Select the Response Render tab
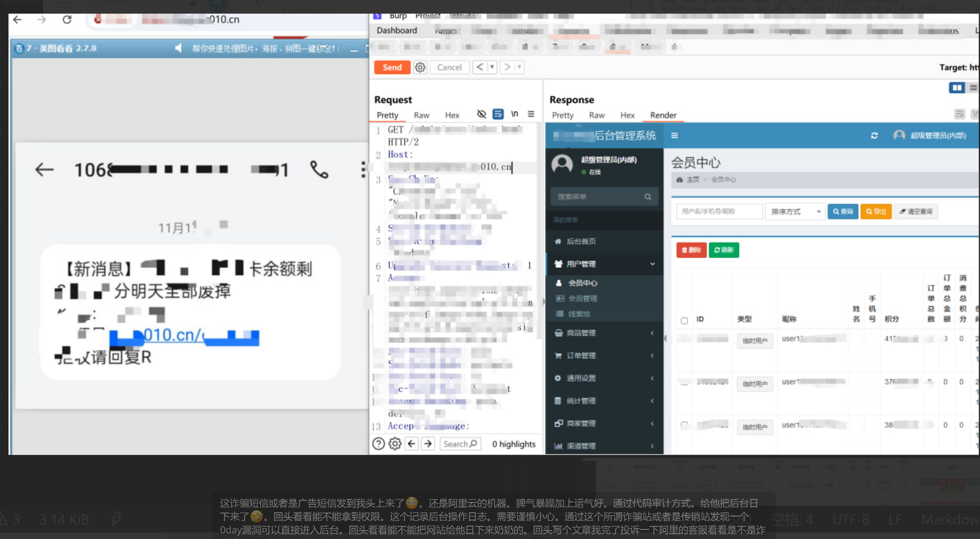The width and height of the screenshot is (980, 539). (663, 115)
